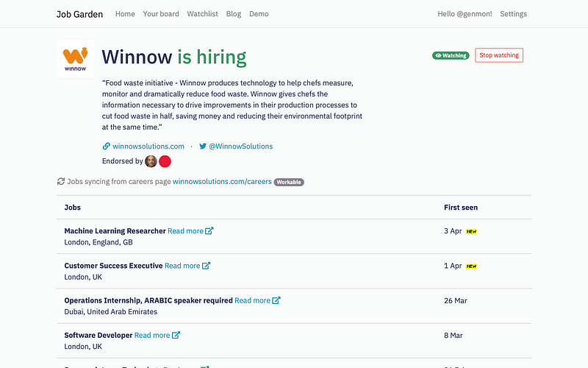Click the Winnow company logo
Image resolution: width=588 pixels, height=368 pixels.
75,59
